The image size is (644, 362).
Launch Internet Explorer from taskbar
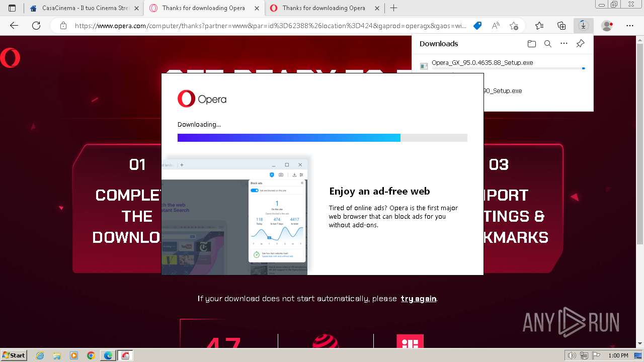pos(40,355)
